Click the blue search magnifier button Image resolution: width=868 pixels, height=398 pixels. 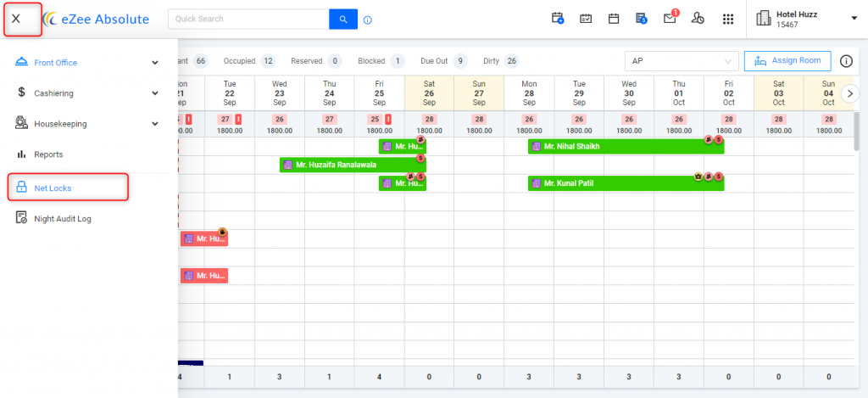pyautogui.click(x=343, y=19)
